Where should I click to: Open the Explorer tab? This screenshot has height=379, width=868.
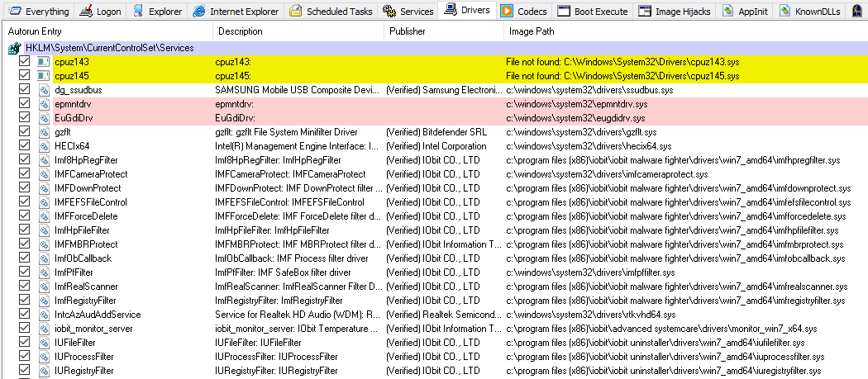[x=157, y=11]
